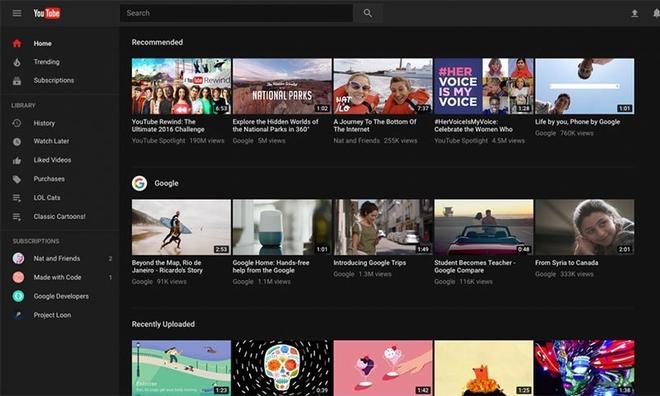Screen dimensions: 660x396
Task: Play Journey To Bottom Of Internet thumbnail
Action: pos(383,86)
